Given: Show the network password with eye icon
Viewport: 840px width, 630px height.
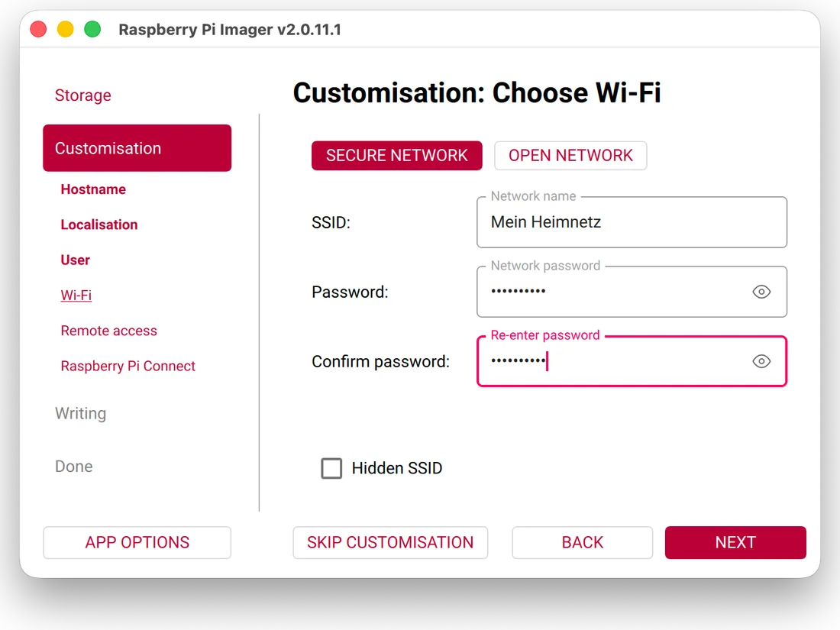Looking at the screenshot, I should (761, 292).
